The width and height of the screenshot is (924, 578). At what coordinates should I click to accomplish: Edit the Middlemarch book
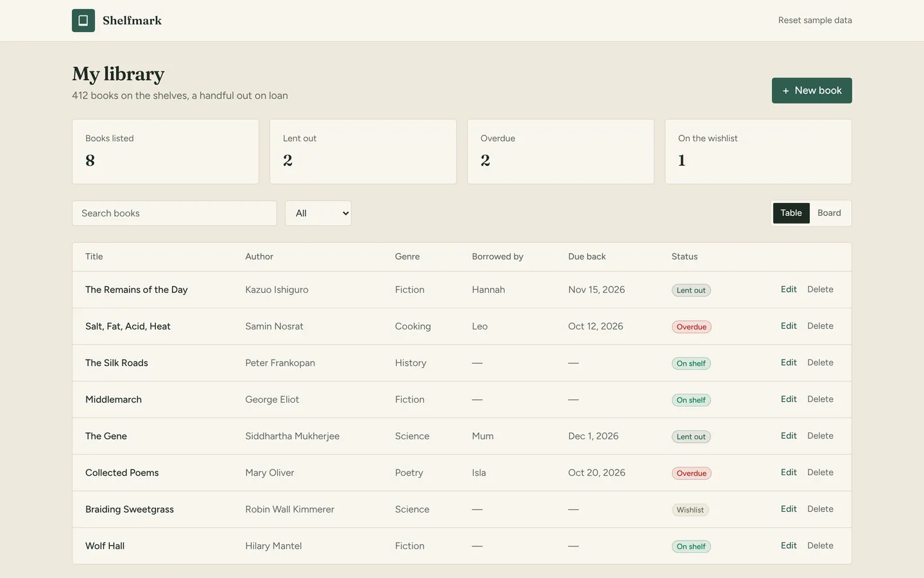click(789, 399)
